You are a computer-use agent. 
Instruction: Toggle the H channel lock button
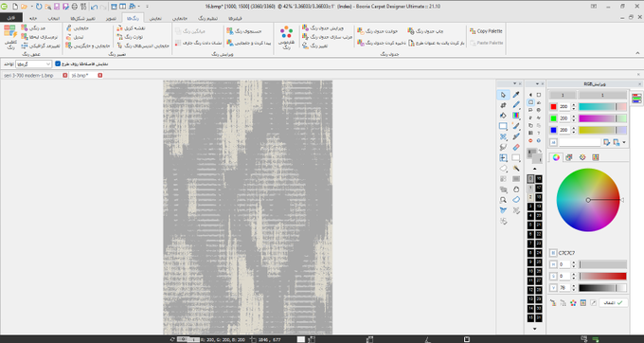pyautogui.click(x=553, y=264)
